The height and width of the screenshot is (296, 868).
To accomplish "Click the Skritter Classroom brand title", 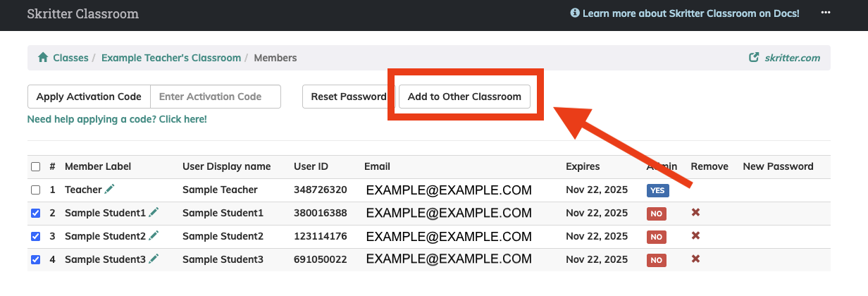I will coord(83,13).
